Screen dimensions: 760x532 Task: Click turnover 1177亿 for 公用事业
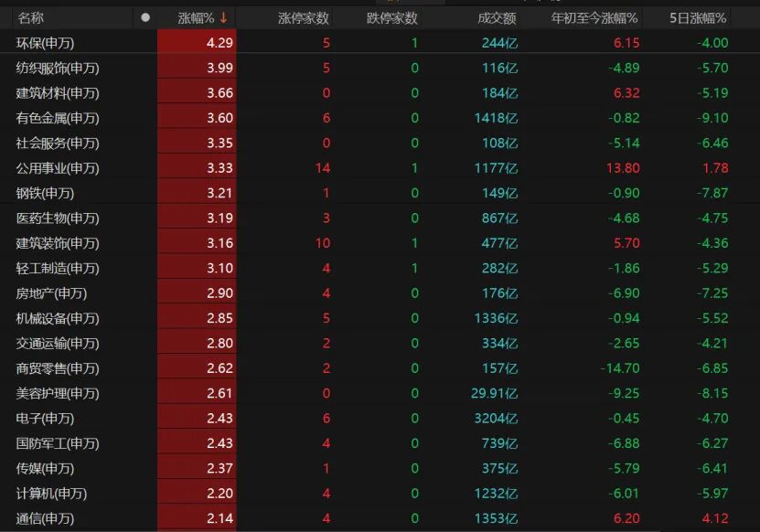(496, 168)
